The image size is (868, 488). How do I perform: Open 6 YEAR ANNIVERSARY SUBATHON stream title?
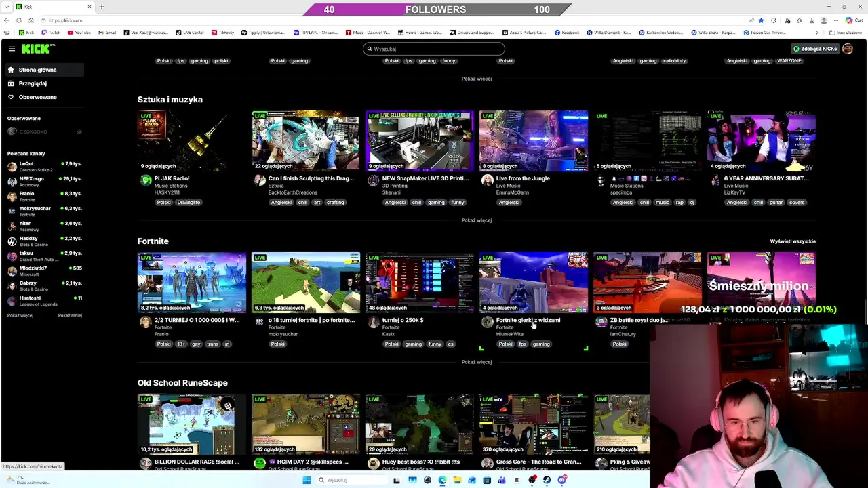[x=766, y=178]
